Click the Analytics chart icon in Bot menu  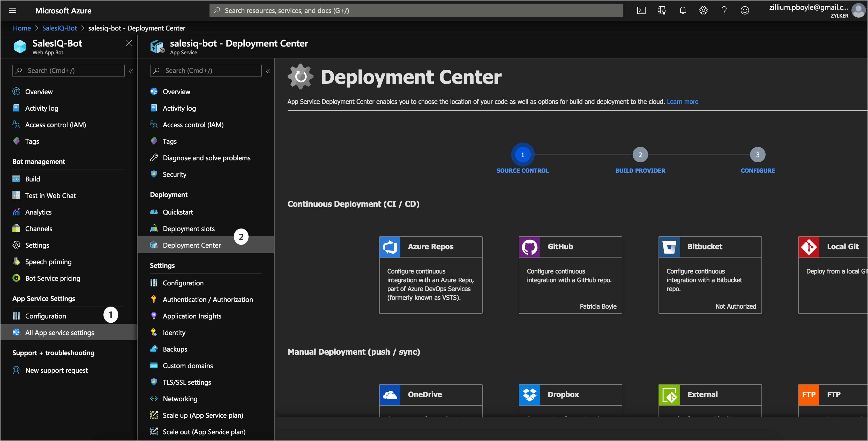tap(16, 212)
